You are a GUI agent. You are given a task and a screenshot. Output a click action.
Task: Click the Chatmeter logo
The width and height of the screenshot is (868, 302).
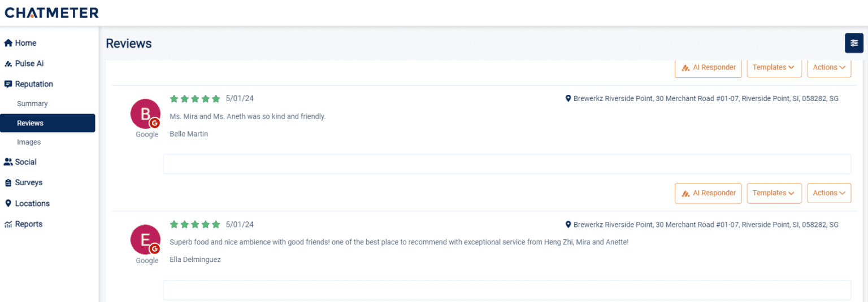51,12
